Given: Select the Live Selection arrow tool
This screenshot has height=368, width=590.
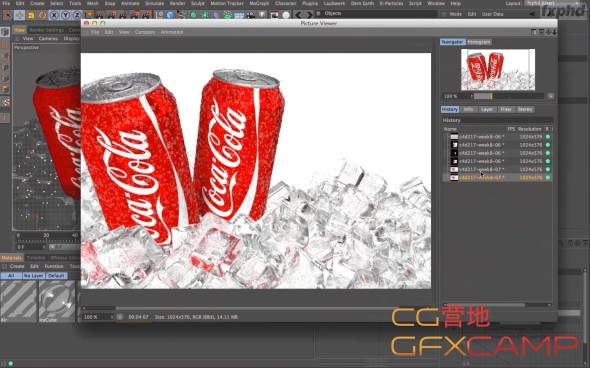Looking at the screenshot, I should 8,15.
